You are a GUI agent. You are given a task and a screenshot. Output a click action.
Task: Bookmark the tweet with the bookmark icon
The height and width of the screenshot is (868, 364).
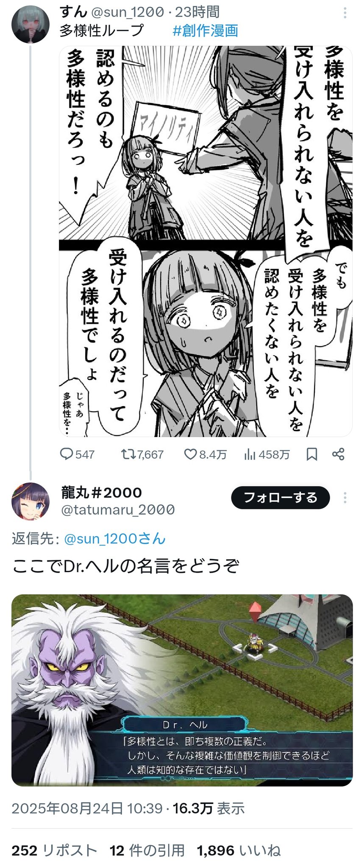coord(312,454)
